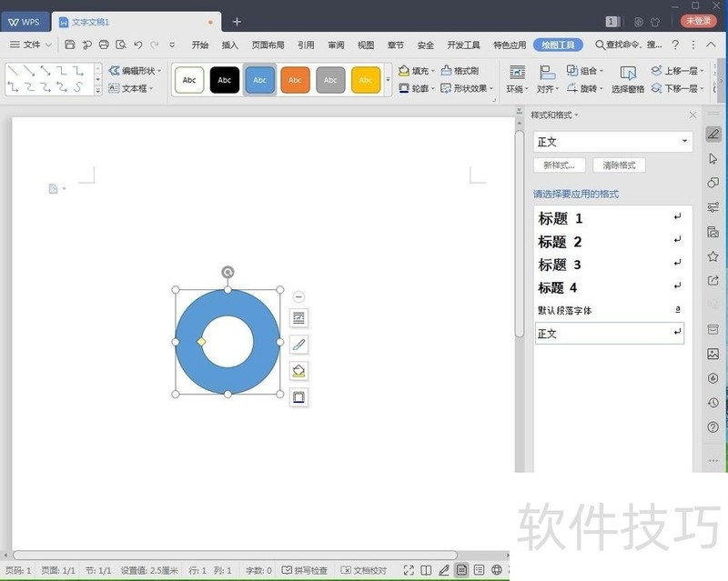Expand the 正文 style combo box
This screenshot has width=728, height=581.
pos(684,142)
